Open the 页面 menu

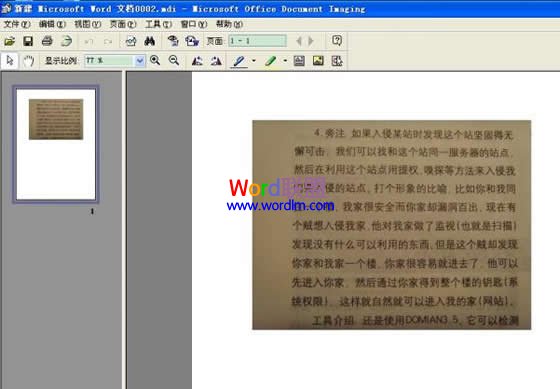(123, 24)
